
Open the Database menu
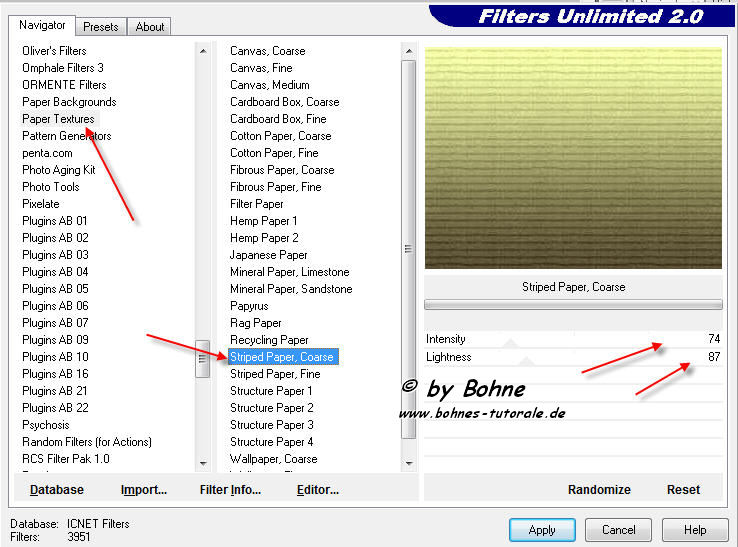click(57, 490)
